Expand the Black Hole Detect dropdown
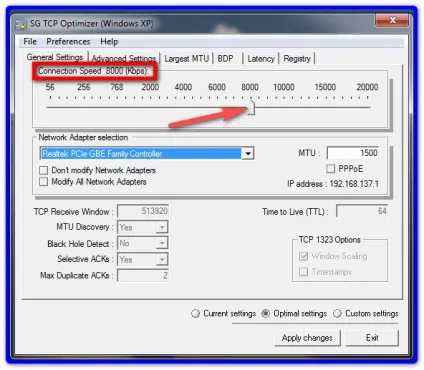Image resolution: width=424 pixels, height=370 pixels. pos(162,243)
